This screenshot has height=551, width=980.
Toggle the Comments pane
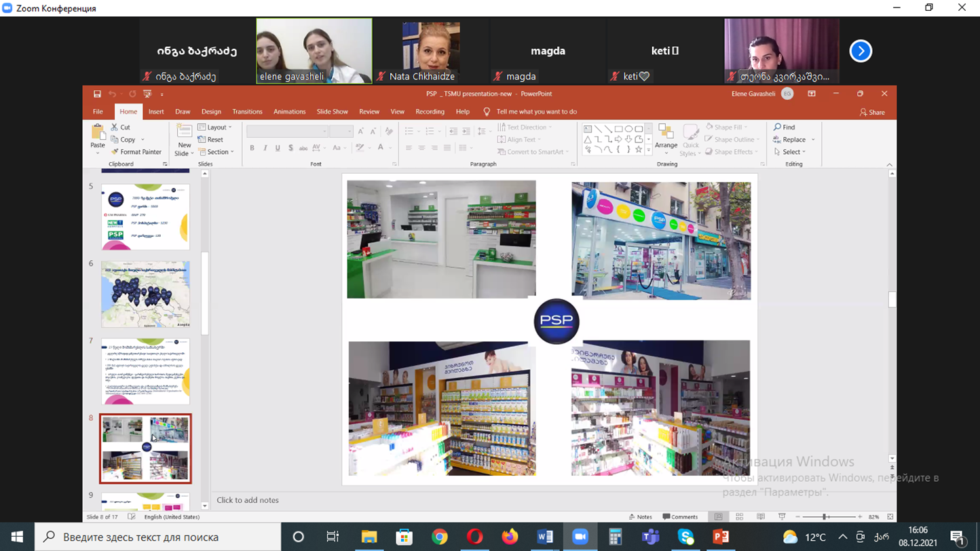click(680, 517)
